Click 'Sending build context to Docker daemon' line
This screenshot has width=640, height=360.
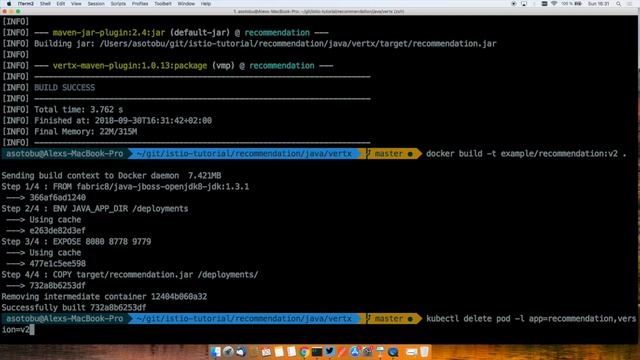pos(111,176)
